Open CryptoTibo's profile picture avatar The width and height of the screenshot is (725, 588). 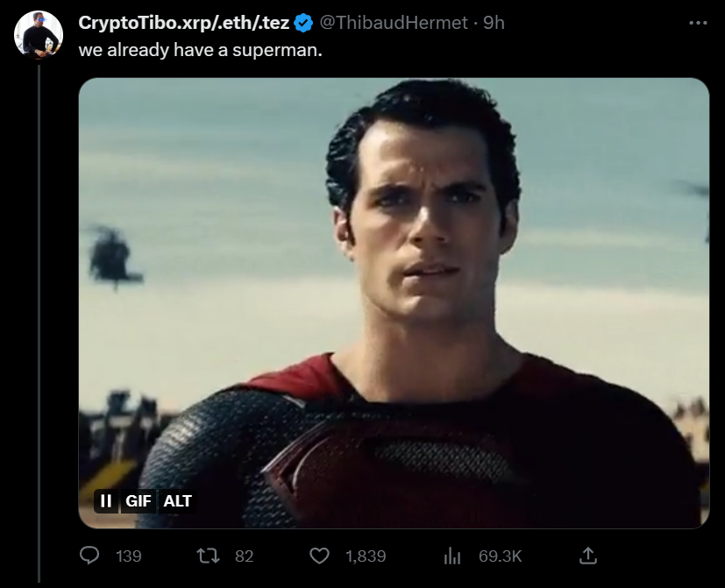pos(39,35)
